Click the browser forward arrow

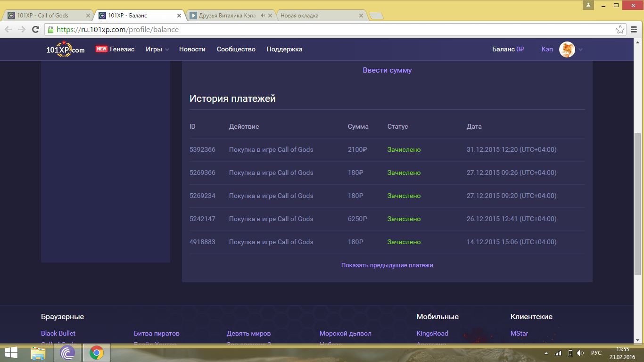(x=22, y=29)
